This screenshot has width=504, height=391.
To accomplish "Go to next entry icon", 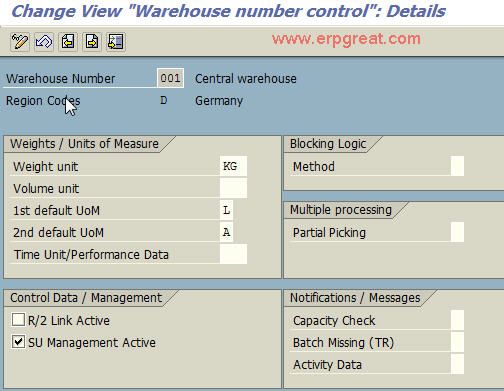I will tap(92, 42).
